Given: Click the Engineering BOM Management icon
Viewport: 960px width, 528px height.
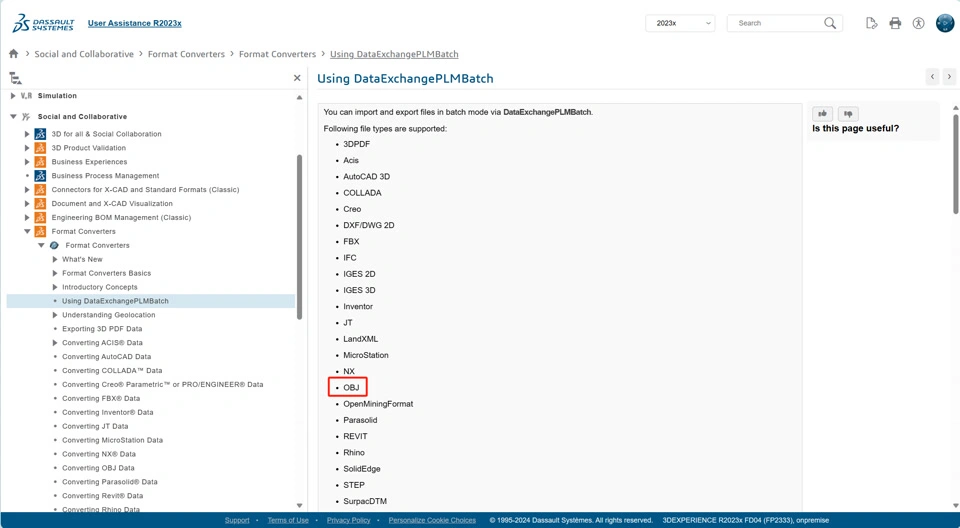Looking at the screenshot, I should [40, 217].
